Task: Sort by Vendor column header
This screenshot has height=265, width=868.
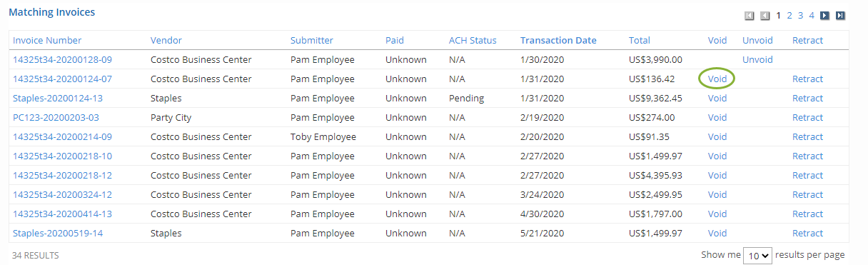Action: coord(166,40)
